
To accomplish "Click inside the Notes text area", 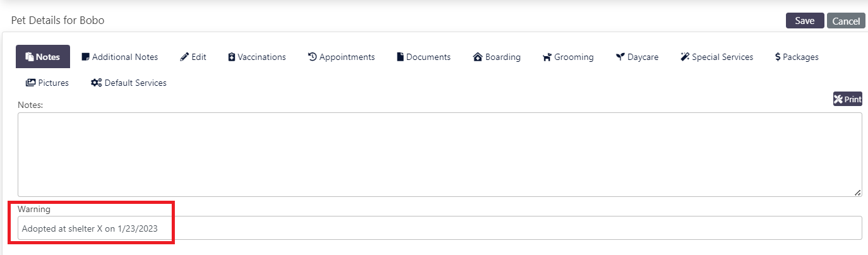I will tap(439, 155).
